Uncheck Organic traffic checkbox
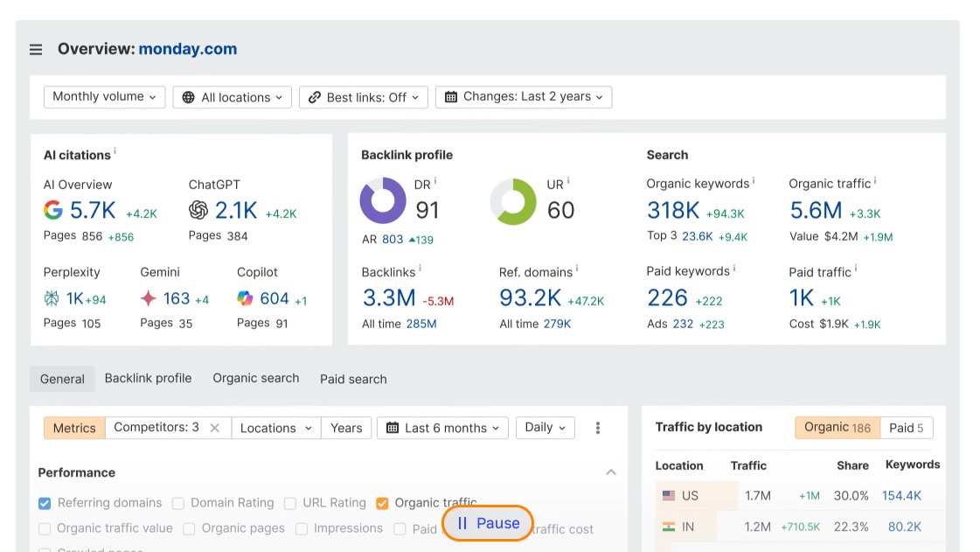 click(x=383, y=503)
